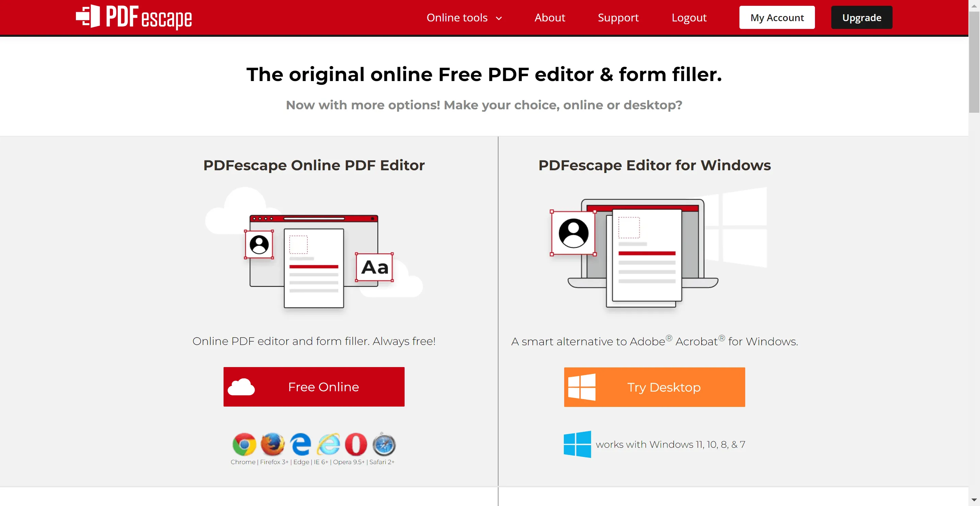Click the "The original online Free PDF editor" headline

[484, 74]
